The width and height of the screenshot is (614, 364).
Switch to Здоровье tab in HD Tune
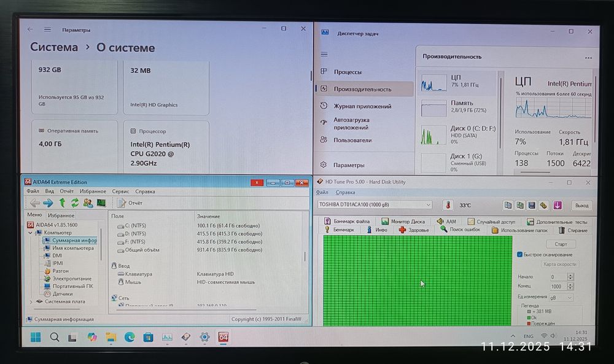pos(413,230)
